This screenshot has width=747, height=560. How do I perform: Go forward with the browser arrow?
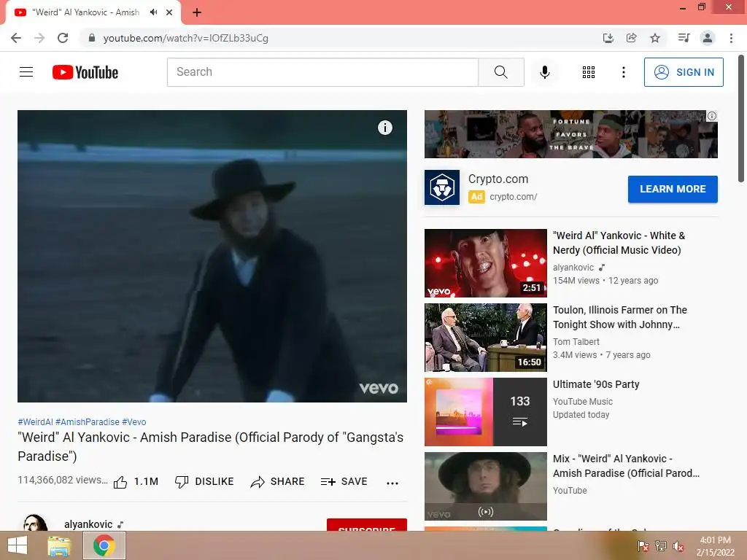39,38
